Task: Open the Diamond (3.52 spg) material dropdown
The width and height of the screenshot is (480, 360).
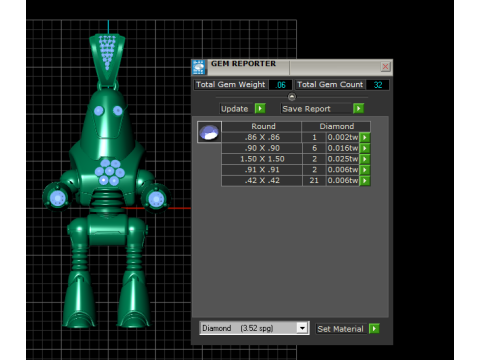Action: (x=302, y=328)
